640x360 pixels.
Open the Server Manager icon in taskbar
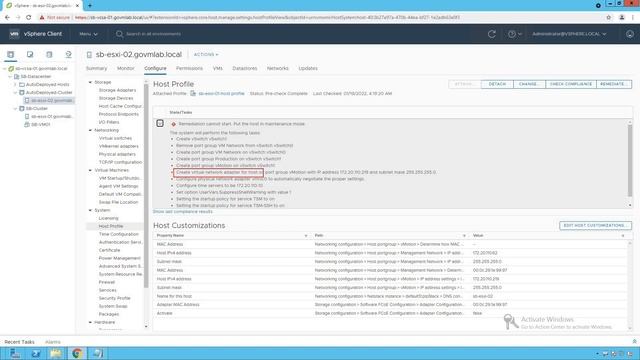[x=15, y=353]
